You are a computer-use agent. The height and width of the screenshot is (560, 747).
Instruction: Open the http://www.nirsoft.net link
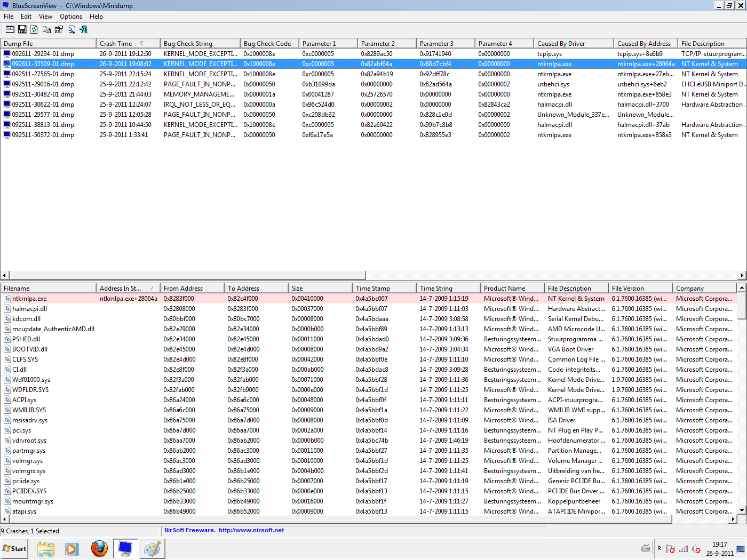click(251, 531)
